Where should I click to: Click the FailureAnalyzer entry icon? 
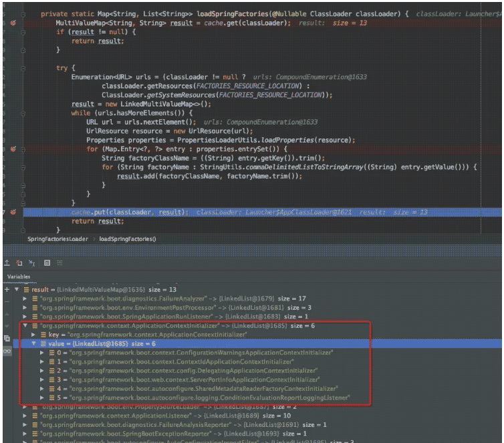tap(35, 298)
